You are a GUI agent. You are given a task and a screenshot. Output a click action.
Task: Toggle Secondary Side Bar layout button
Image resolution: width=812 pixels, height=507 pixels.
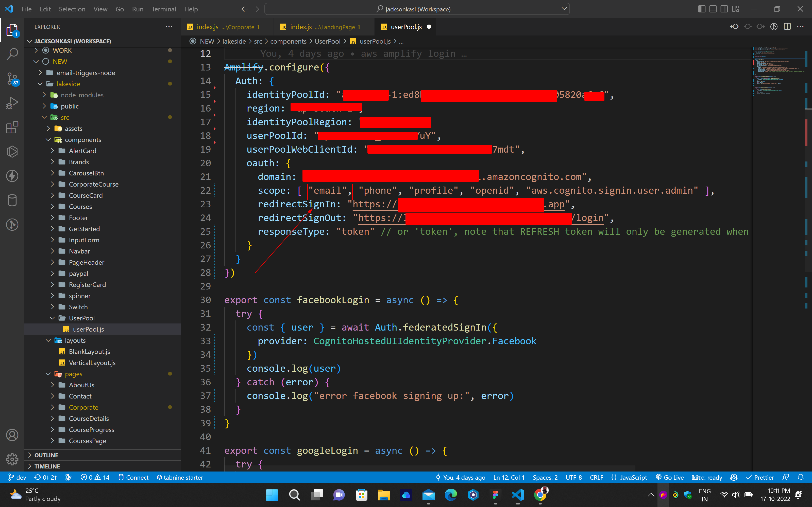[x=724, y=9]
